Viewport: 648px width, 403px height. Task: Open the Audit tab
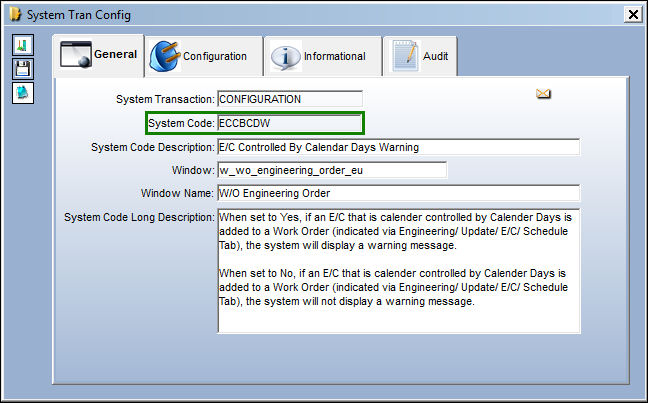[420, 56]
